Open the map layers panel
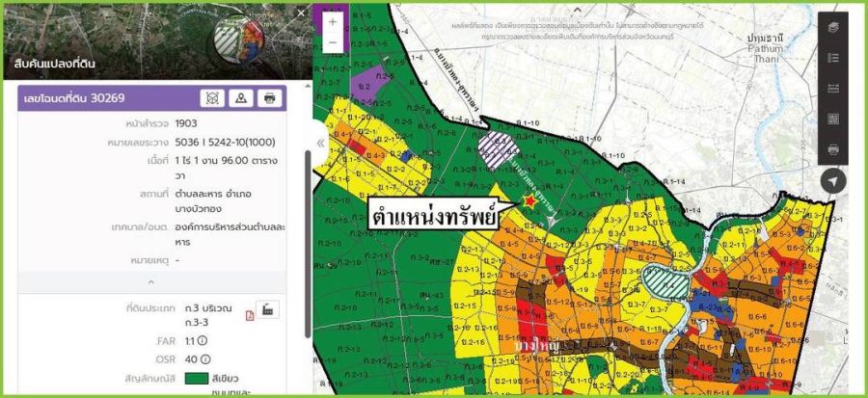The image size is (868, 398). click(833, 27)
